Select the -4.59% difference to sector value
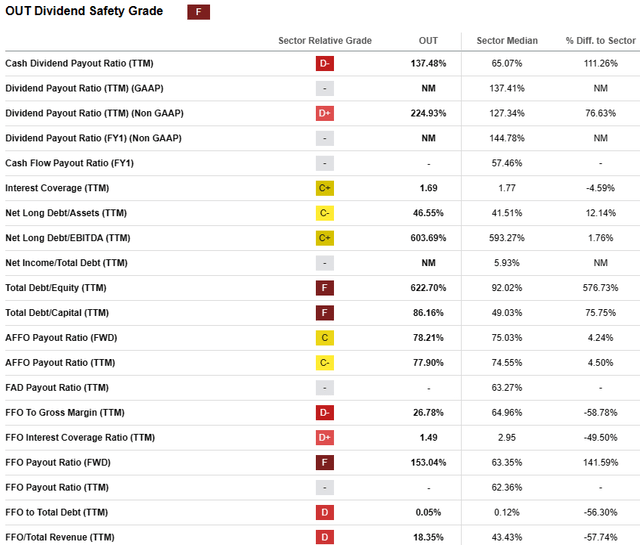 tap(600, 188)
